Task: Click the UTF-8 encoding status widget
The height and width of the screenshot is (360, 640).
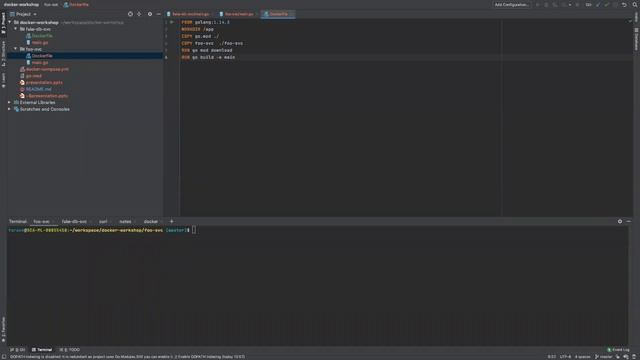Action: point(565,357)
